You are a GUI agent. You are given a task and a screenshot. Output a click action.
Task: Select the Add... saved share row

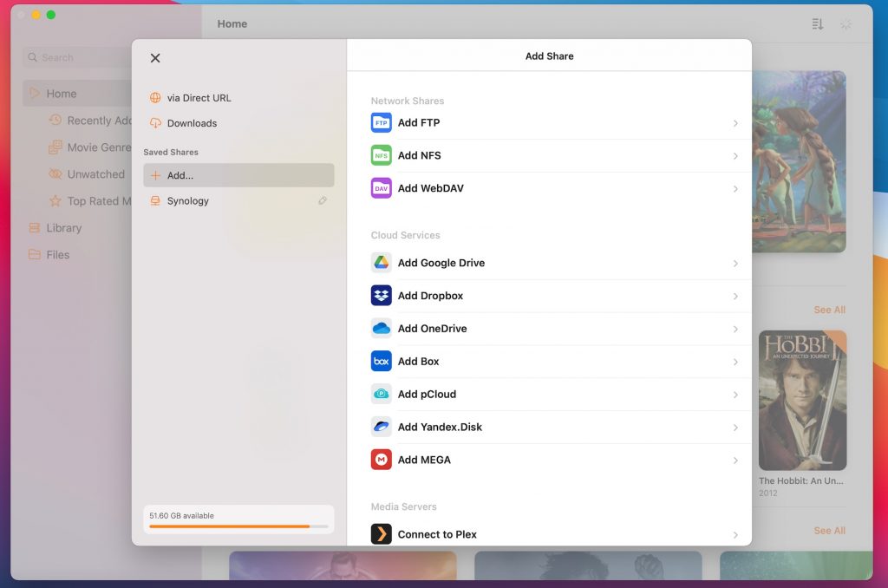tap(238, 175)
